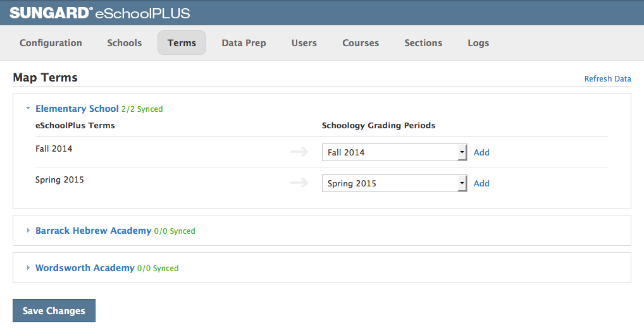
Task: Open the Users tab
Action: (x=304, y=43)
